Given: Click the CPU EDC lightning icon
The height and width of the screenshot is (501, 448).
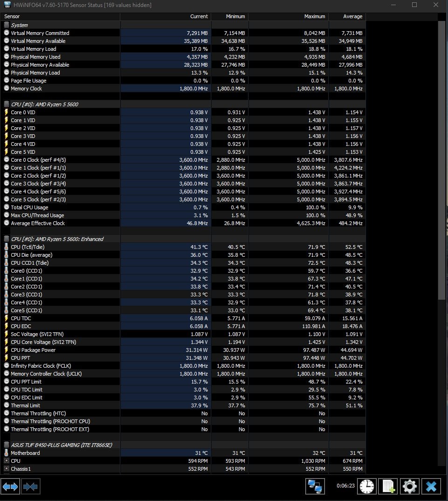Looking at the screenshot, I should coord(6,326).
